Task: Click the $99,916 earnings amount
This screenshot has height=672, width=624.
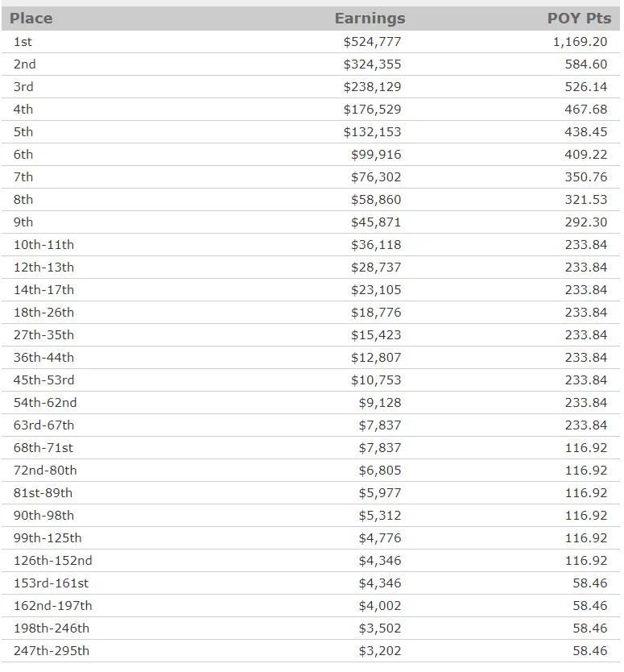Action: [375, 155]
